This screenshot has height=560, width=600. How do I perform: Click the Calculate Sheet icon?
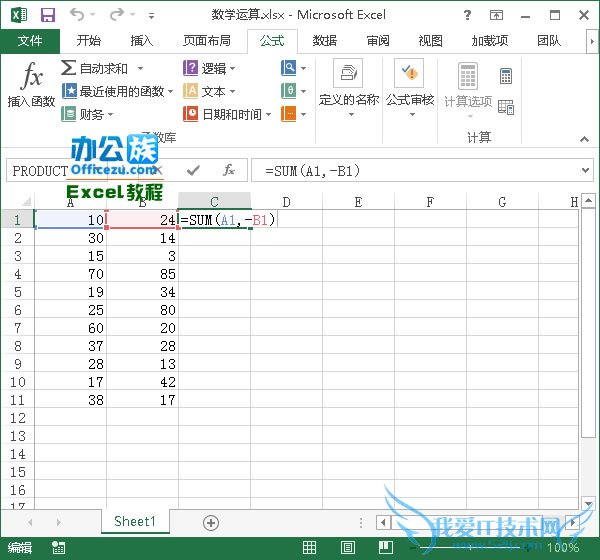[506, 107]
